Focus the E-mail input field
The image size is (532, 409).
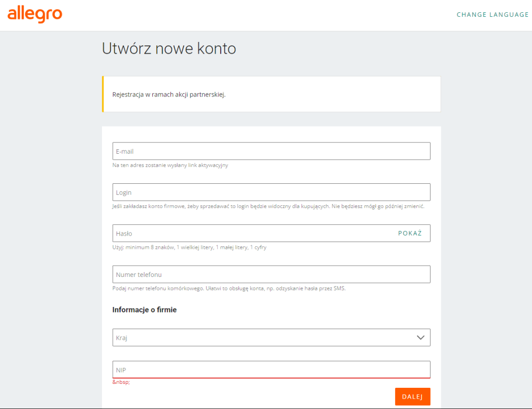[271, 151]
